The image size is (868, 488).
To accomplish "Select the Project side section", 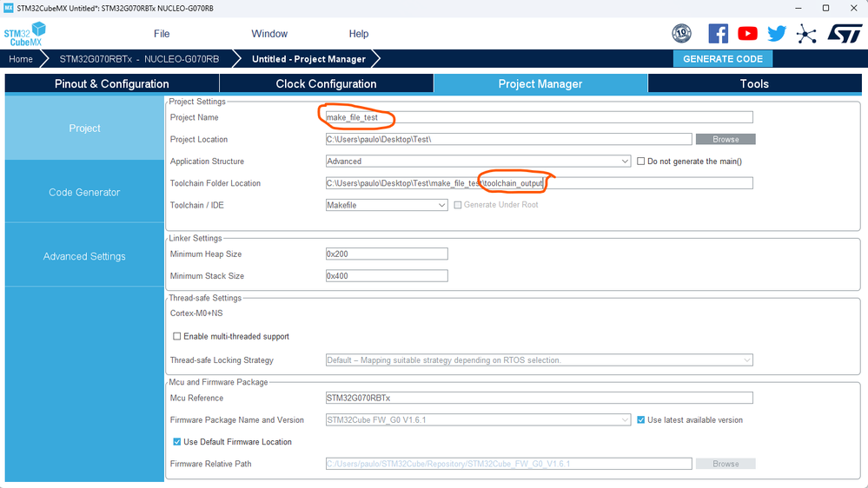I will tap(84, 128).
